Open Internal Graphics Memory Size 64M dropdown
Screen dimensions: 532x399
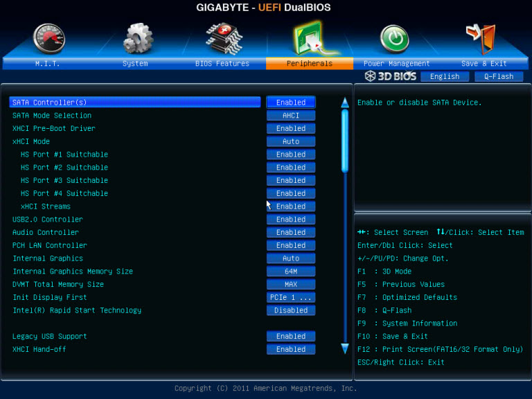point(291,272)
